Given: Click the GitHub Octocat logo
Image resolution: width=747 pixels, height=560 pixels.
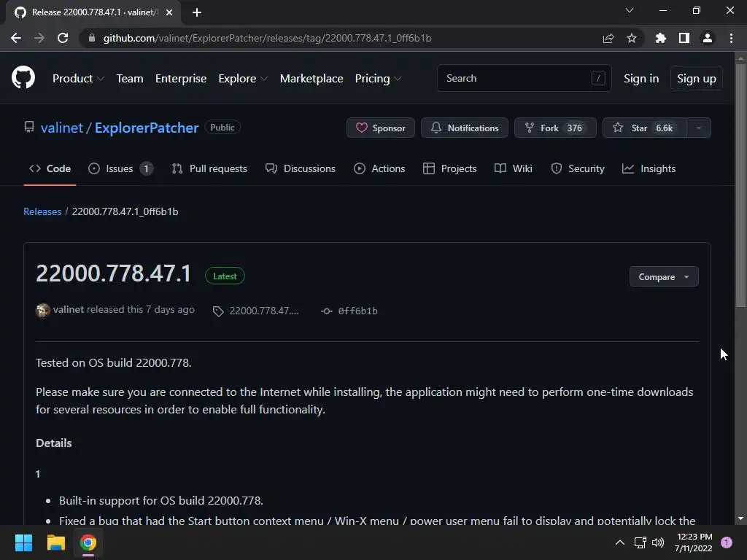Looking at the screenshot, I should tap(23, 77).
